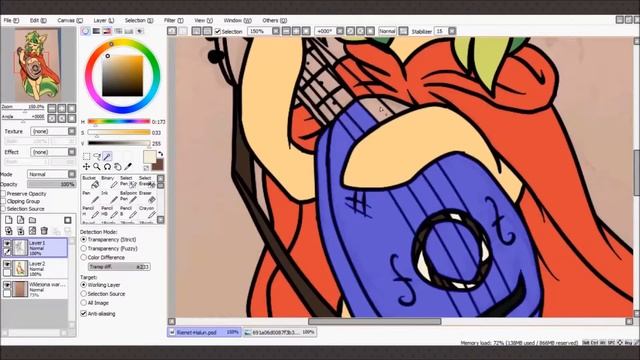Viewport: 640px width, 360px height.
Task: Select the Rotate view tool
Action: pos(107,167)
